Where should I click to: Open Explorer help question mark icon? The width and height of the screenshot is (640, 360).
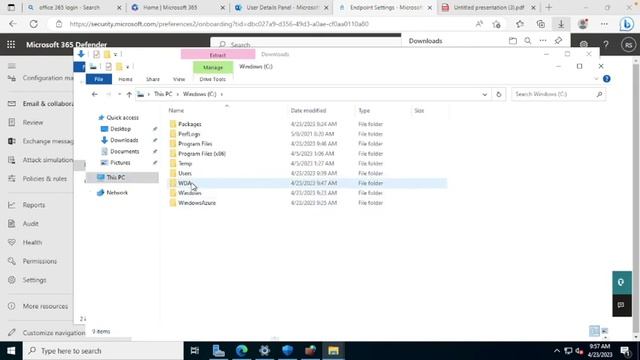click(x=607, y=79)
